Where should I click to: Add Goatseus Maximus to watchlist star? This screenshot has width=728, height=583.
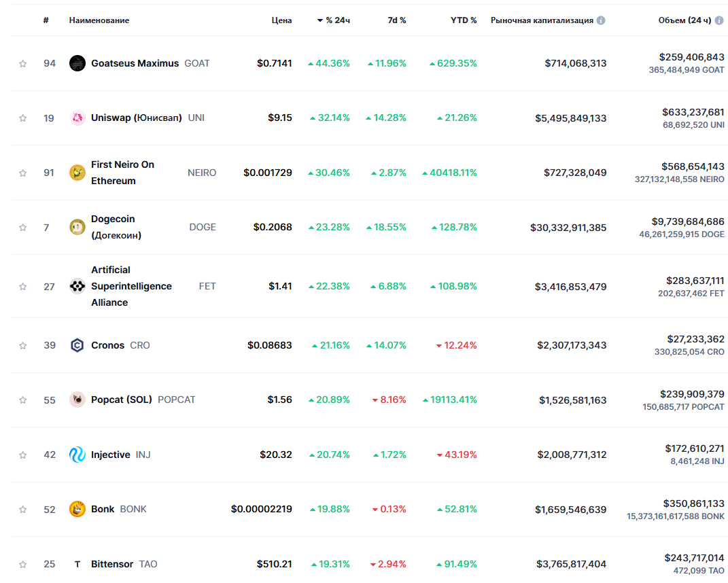click(23, 64)
